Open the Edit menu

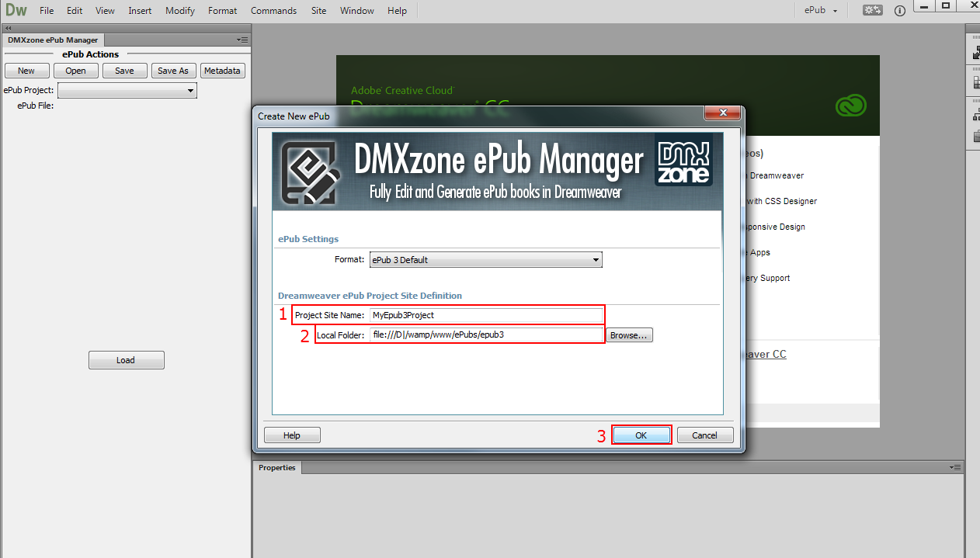[75, 11]
